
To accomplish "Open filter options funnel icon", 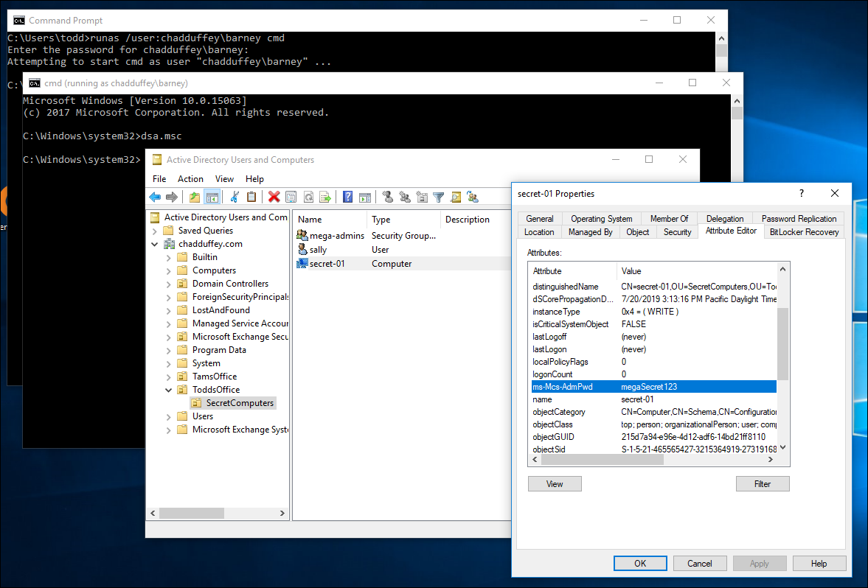I will (439, 197).
